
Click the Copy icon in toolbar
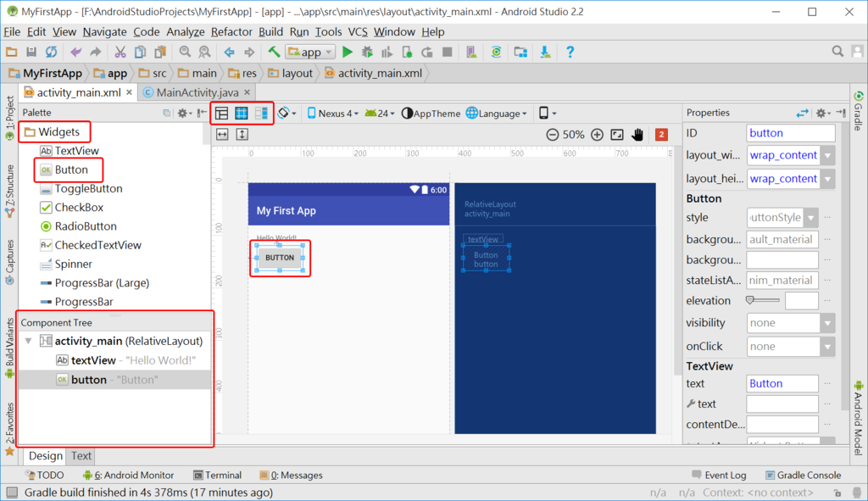click(x=140, y=52)
